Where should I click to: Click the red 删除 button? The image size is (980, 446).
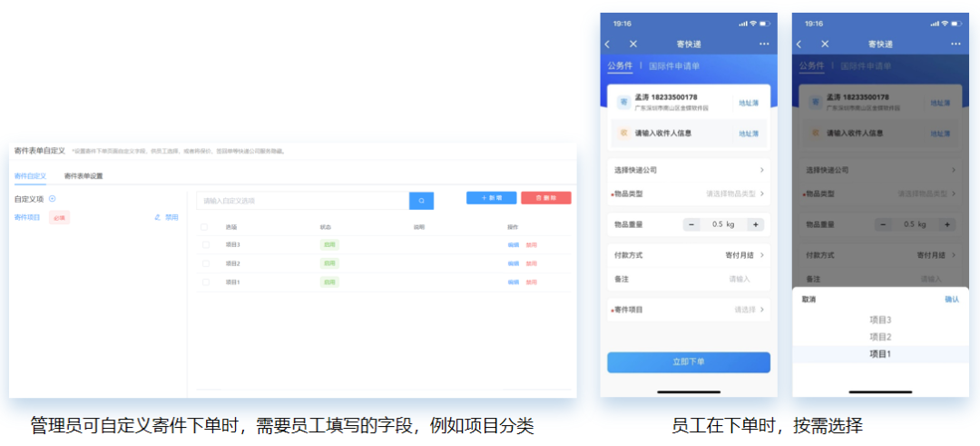click(x=546, y=198)
